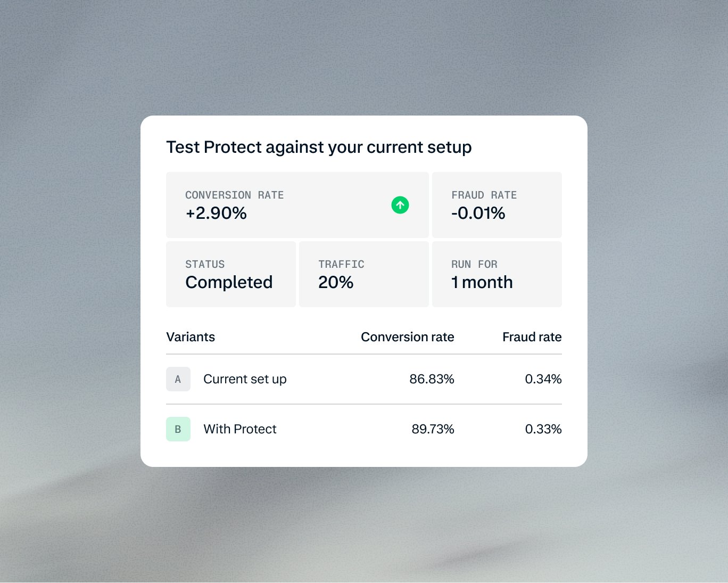Click the Completed status text
Viewport: 728px width, 583px height.
pos(229,283)
